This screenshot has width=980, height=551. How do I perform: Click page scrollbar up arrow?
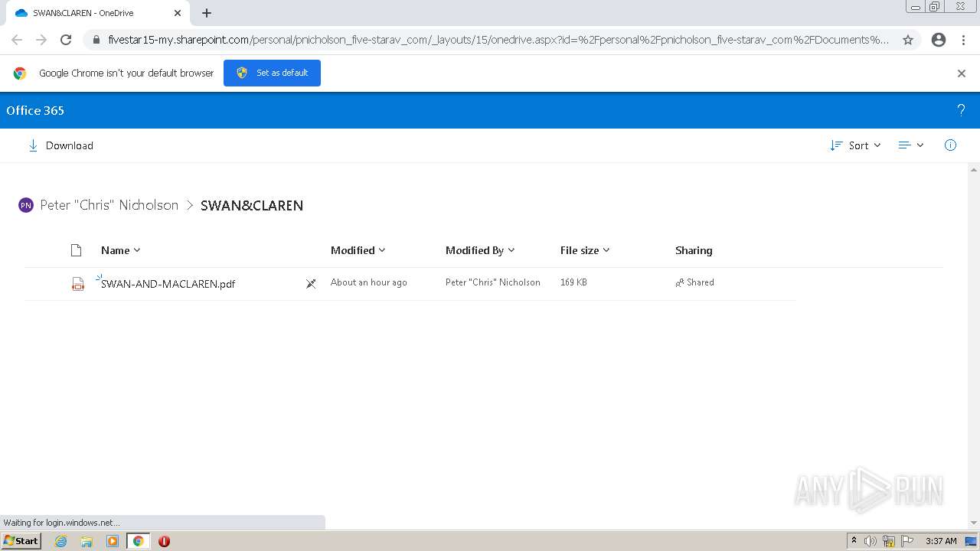[974, 170]
